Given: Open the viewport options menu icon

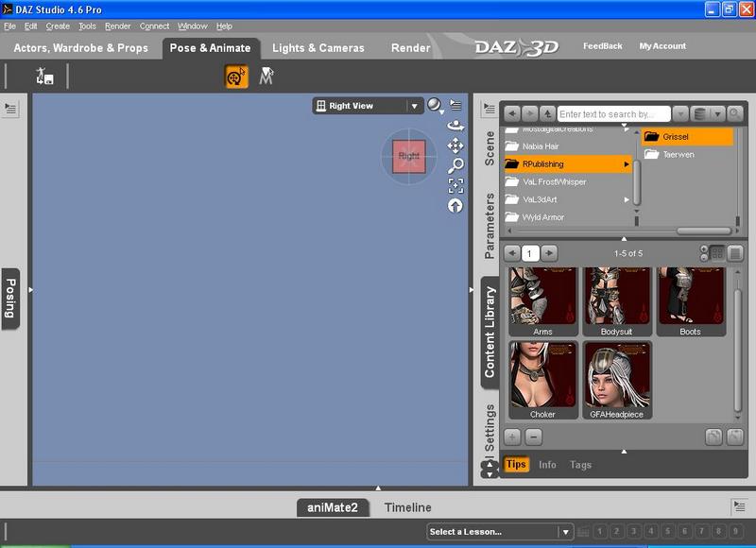Looking at the screenshot, I should pyautogui.click(x=455, y=105).
